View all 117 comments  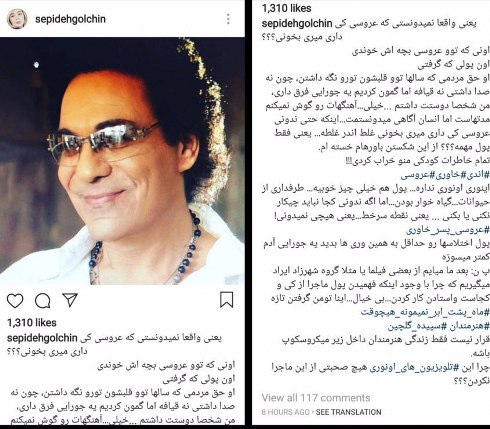pyautogui.click(x=316, y=398)
